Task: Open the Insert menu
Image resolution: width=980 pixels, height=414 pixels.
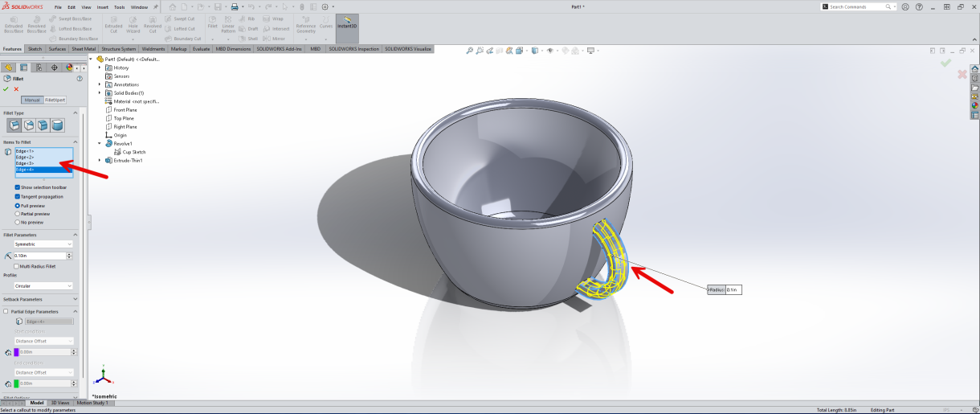Action: point(103,6)
